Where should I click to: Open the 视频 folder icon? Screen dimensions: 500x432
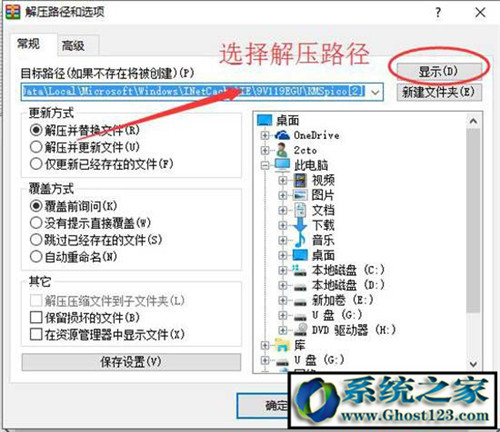tap(300, 180)
